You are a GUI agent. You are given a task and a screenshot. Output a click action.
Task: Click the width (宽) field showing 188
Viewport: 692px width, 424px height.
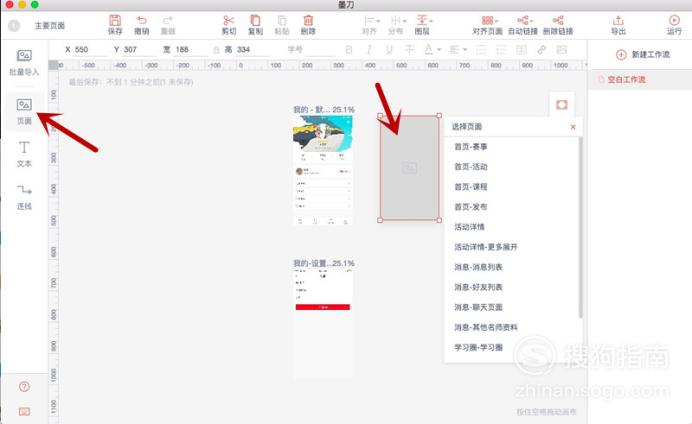tap(192, 50)
